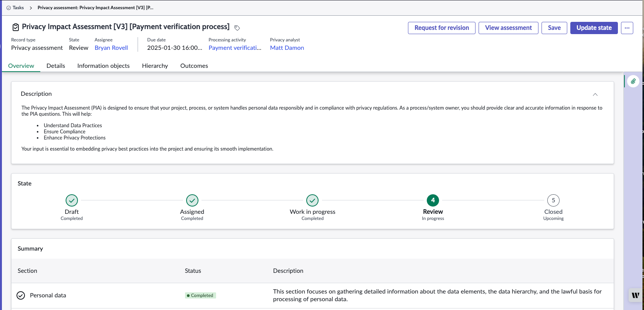This screenshot has width=644, height=310.
Task: Select the Review step number 4 circle
Action: pyautogui.click(x=433, y=200)
